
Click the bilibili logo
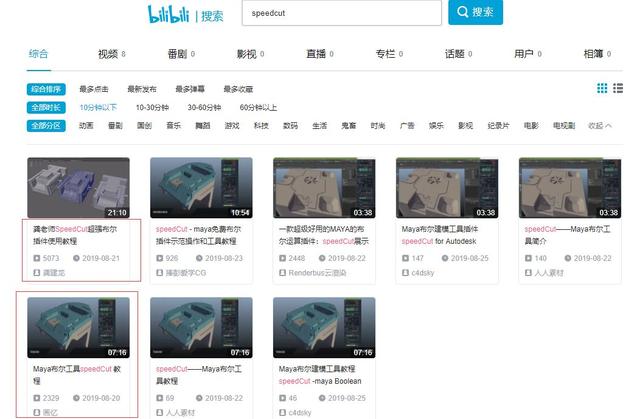pos(169,14)
